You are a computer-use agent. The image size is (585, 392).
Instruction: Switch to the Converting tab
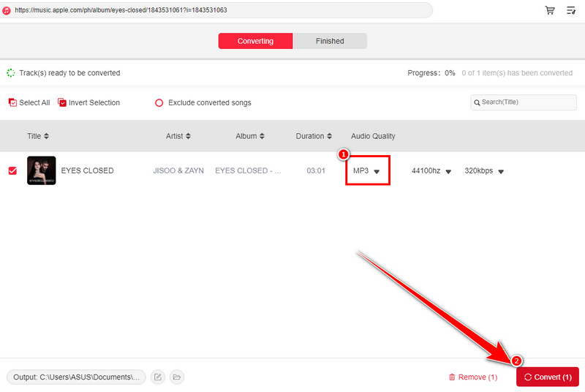tap(255, 41)
